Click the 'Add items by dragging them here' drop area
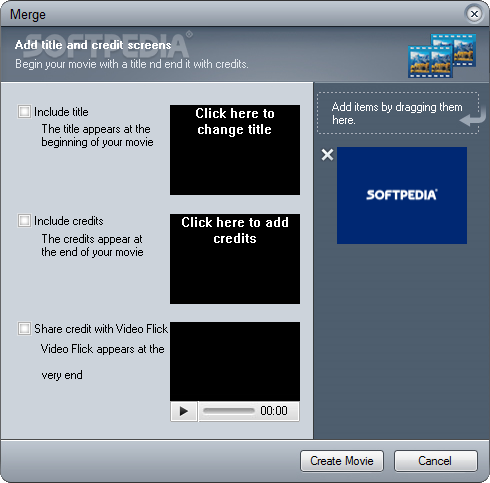This screenshot has height=483, width=490. pyautogui.click(x=398, y=113)
